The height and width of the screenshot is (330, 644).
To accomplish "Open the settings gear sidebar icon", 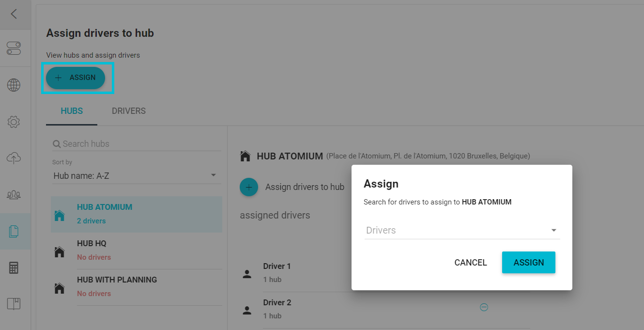I will point(14,122).
